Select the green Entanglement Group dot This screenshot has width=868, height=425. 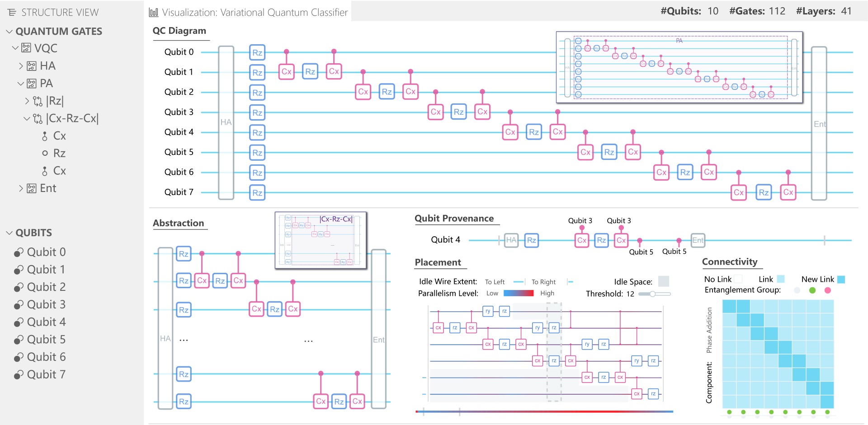pyautogui.click(x=812, y=290)
